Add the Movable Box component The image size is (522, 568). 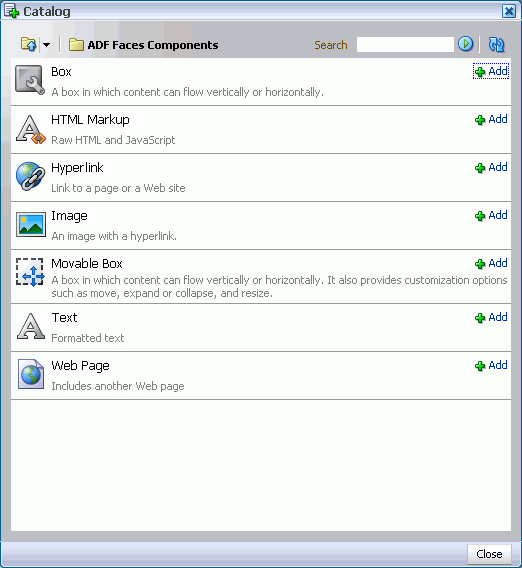click(491, 263)
